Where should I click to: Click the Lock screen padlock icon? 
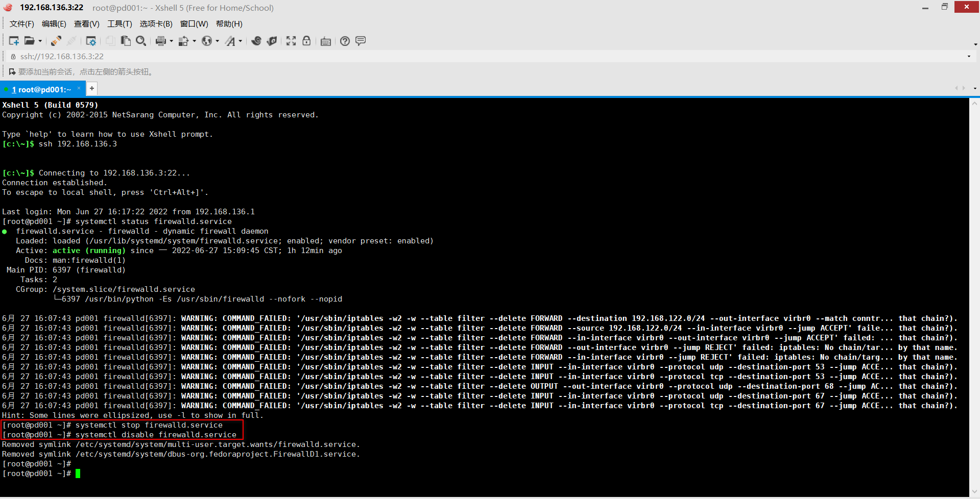pos(306,41)
